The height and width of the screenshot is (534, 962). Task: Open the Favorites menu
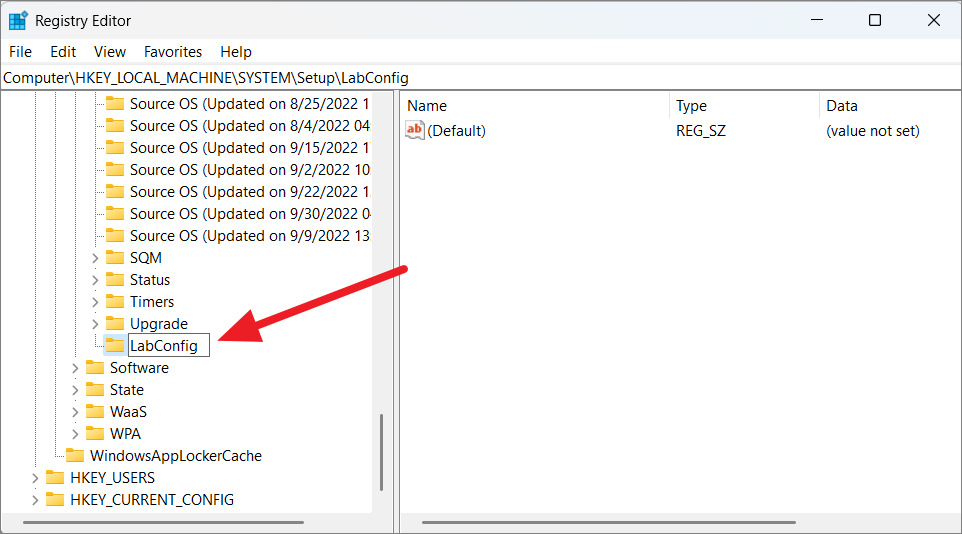tap(173, 52)
